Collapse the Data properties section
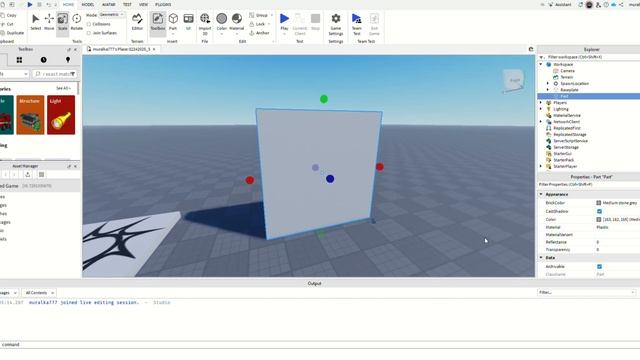This screenshot has width=640, height=360. click(541, 258)
